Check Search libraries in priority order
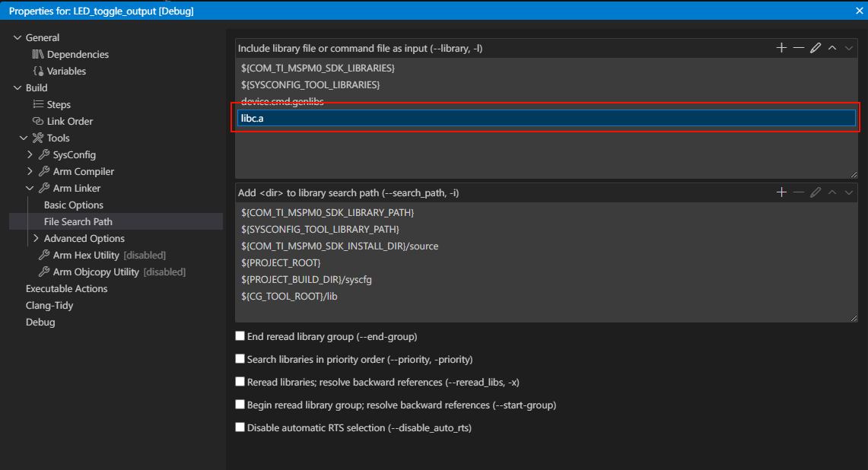Viewport: 868px width, 470px height. click(240, 359)
